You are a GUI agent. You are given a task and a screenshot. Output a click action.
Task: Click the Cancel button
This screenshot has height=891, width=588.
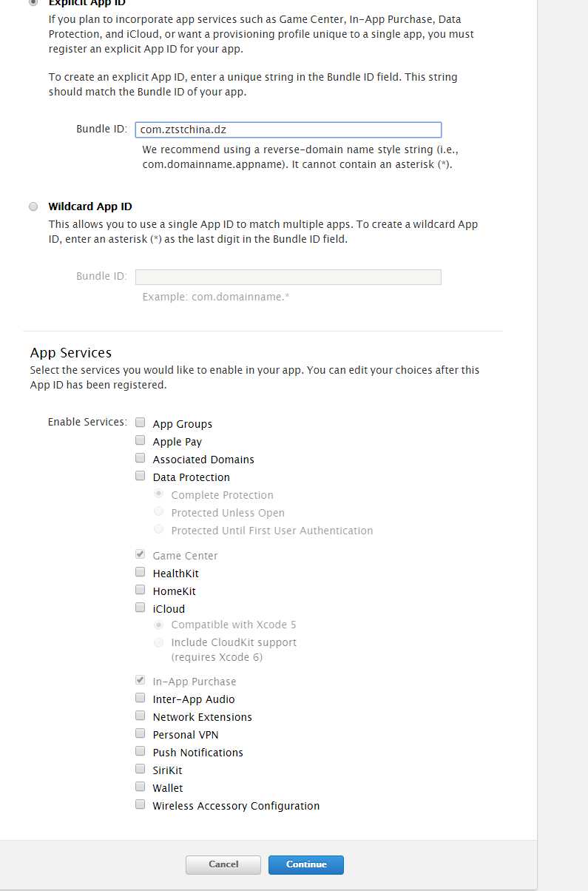point(223,864)
